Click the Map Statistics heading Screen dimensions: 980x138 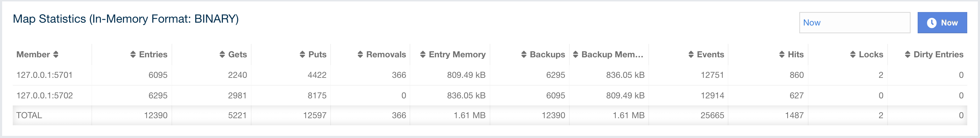[125, 19]
